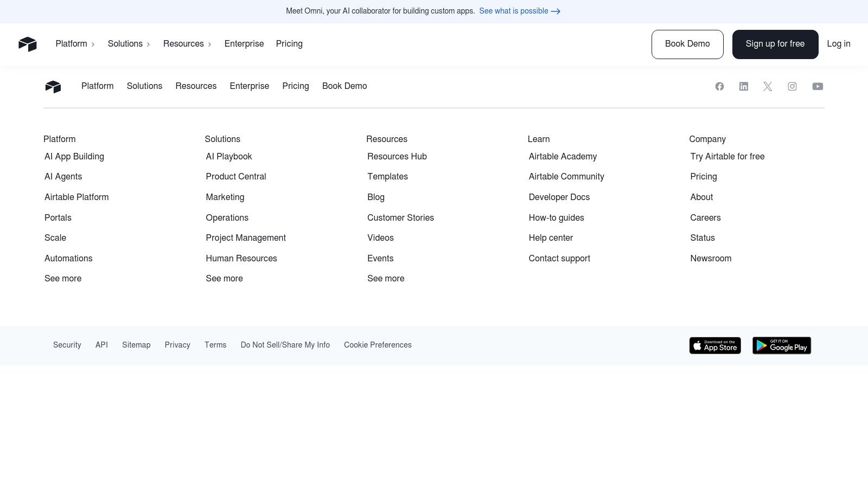Click the Airtable logo in footer navigation
This screenshot has height=488, width=868.
click(x=53, y=87)
